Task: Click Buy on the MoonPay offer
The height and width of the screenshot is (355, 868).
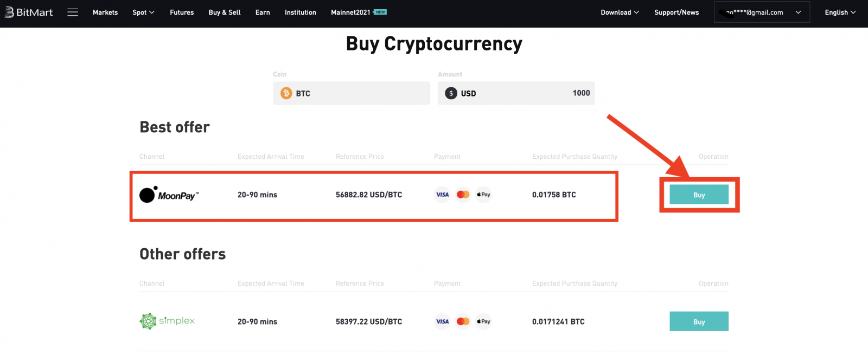Action: (x=699, y=195)
